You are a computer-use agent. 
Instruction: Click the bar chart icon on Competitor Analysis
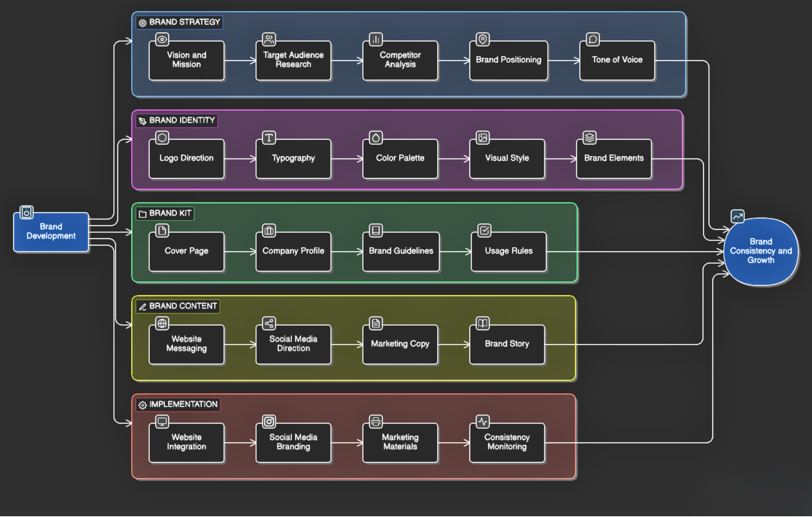pyautogui.click(x=376, y=40)
